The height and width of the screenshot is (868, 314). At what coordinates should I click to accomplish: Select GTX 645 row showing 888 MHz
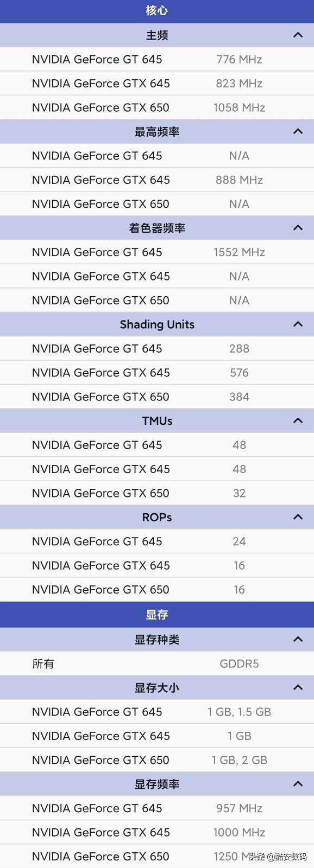(157, 180)
